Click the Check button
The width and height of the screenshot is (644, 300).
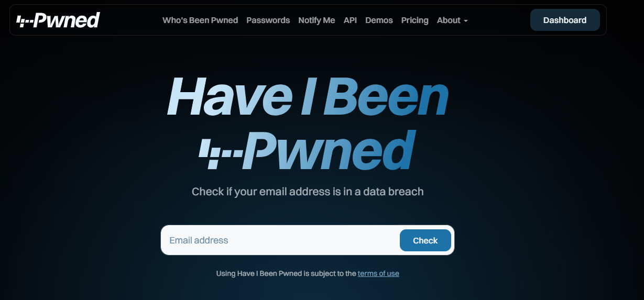[425, 240]
